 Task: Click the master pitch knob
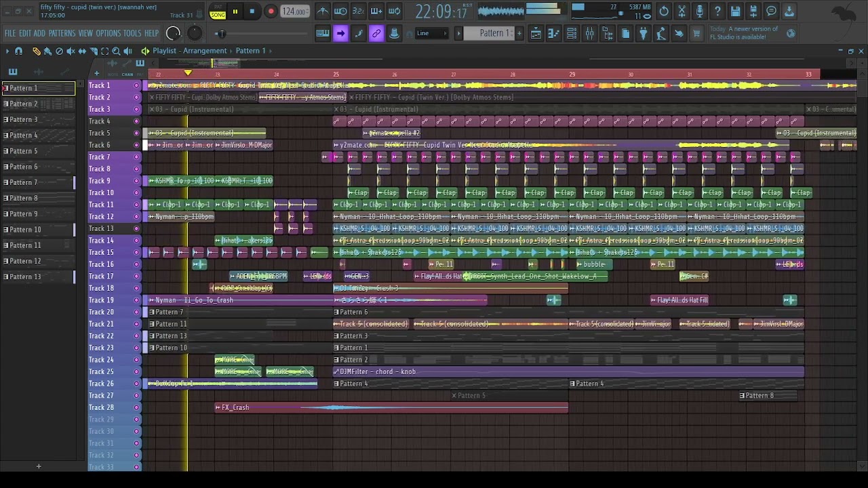(x=195, y=33)
